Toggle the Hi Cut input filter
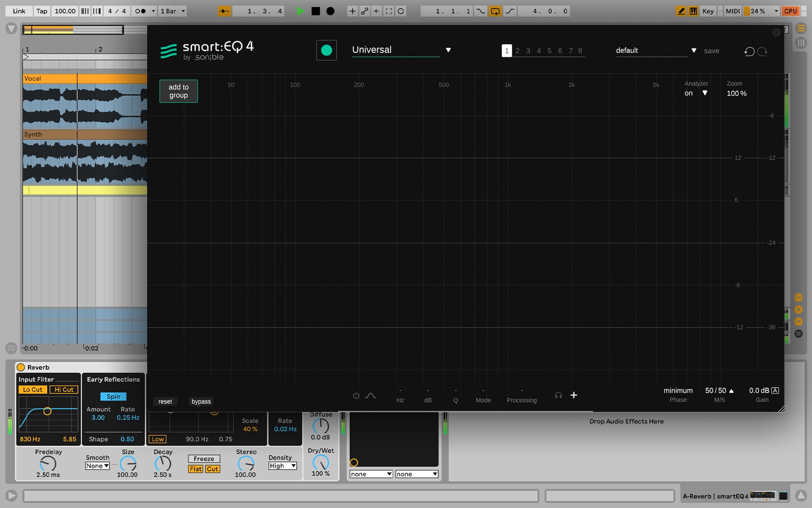 pos(64,390)
